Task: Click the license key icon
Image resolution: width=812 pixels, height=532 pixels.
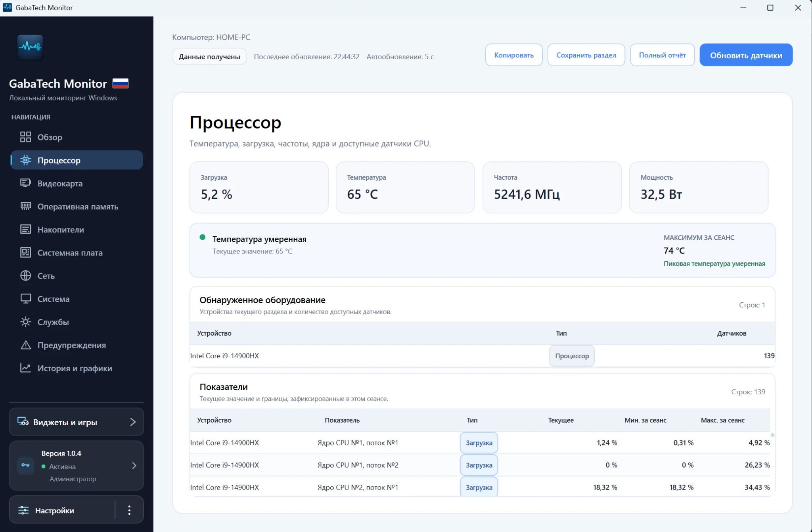Action: 25,465
